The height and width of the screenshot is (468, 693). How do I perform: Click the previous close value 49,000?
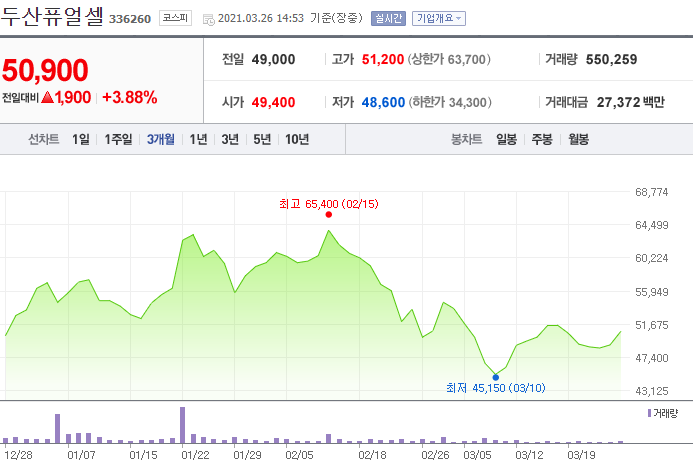point(273,59)
